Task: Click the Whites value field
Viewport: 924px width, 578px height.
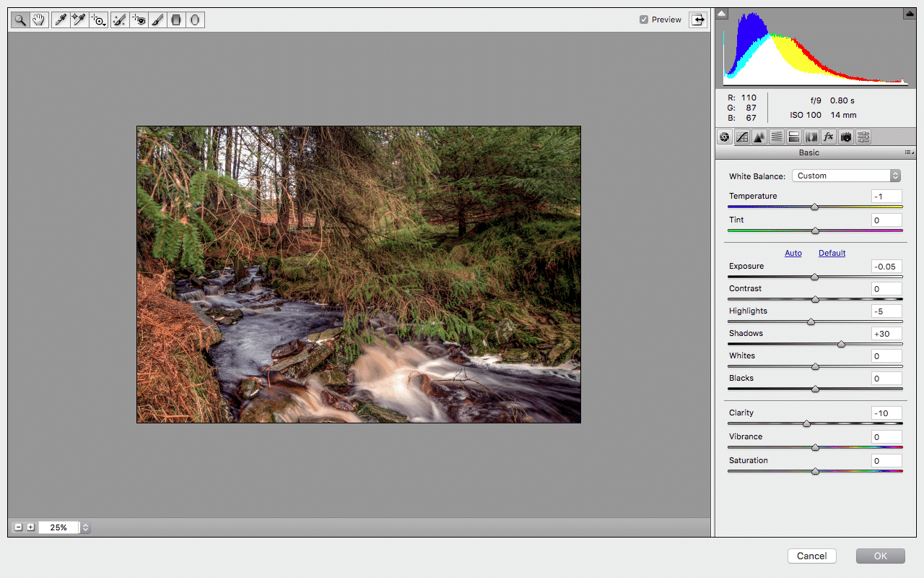Action: pos(886,356)
